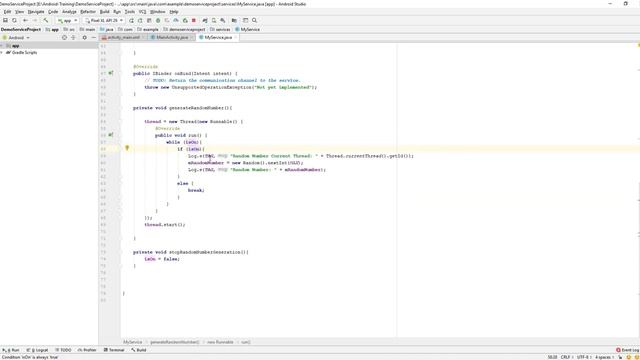Viewport: 640px width, 360px height.
Task: Open project panel settings gear icon
Action: [84, 38]
